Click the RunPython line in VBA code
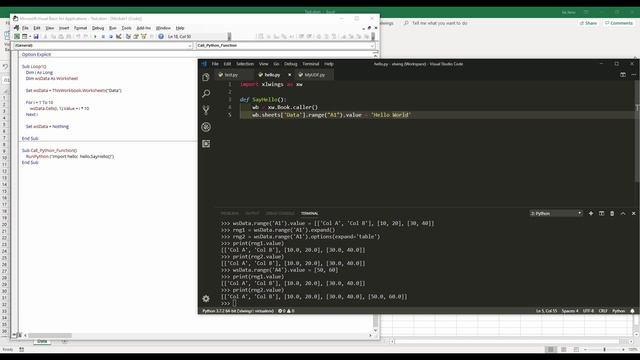640x360 pixels. pos(70,156)
